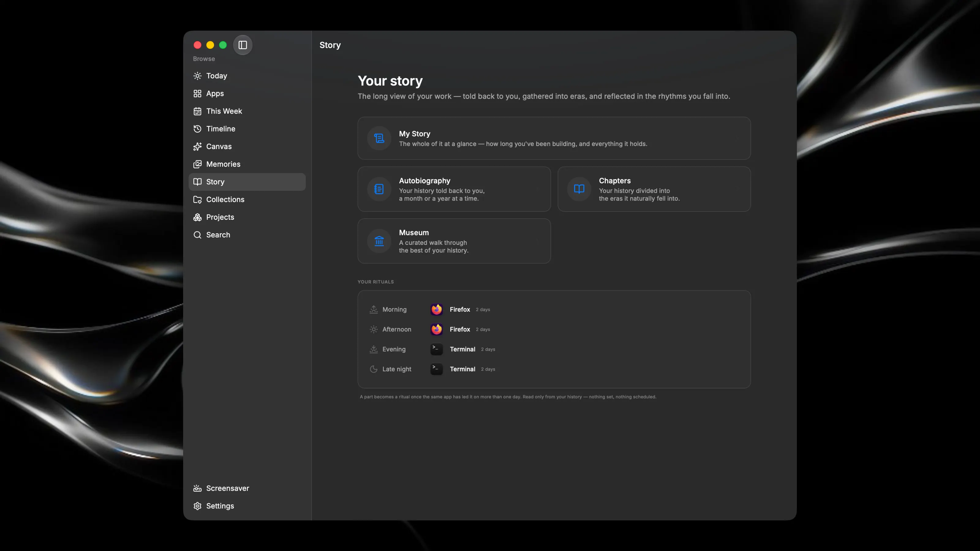This screenshot has height=551, width=980.
Task: Open the Projects blocks icon
Action: click(197, 217)
